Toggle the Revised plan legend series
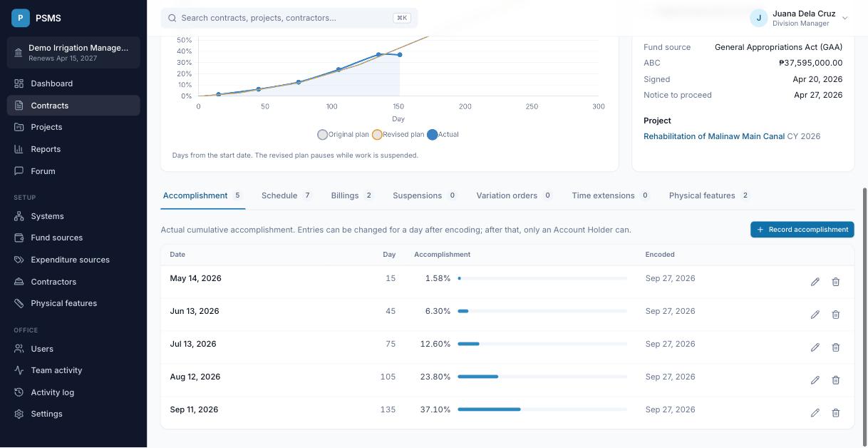The height and width of the screenshot is (448, 868). pos(398,135)
